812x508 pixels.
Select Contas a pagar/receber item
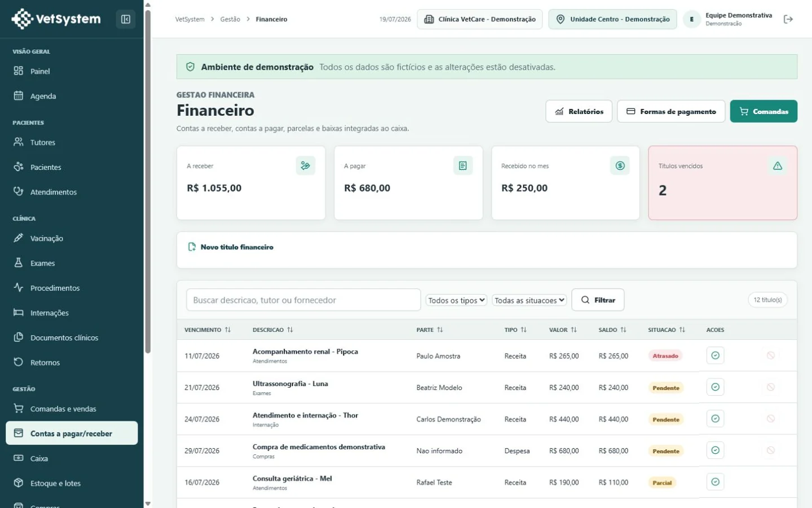pyautogui.click(x=72, y=433)
